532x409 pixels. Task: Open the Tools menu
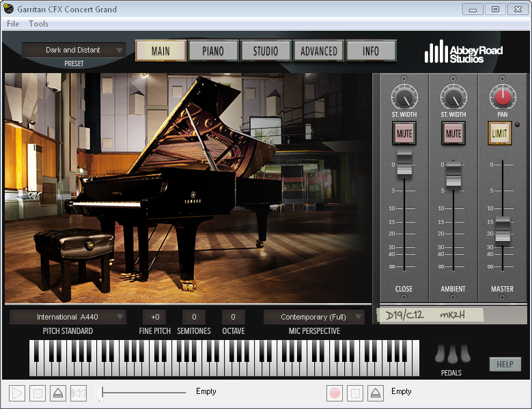click(x=38, y=24)
